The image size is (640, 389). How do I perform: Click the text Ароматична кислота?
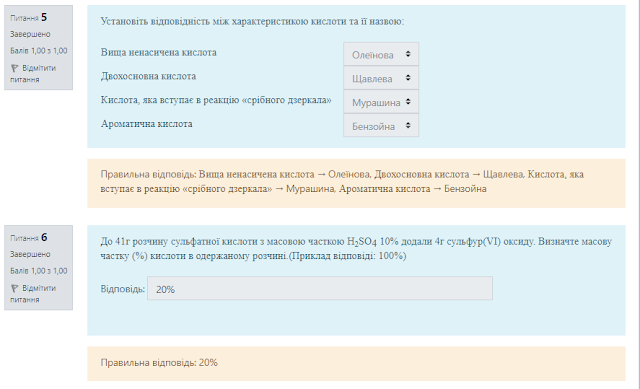(147, 124)
